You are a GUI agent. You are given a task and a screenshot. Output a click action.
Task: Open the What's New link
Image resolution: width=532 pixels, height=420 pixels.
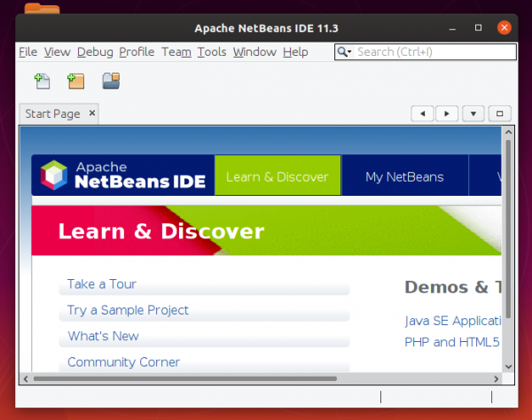104,337
